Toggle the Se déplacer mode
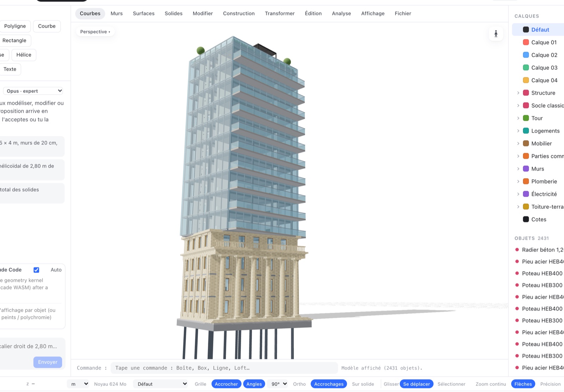Viewport: 564px width, 392px height. click(416, 384)
